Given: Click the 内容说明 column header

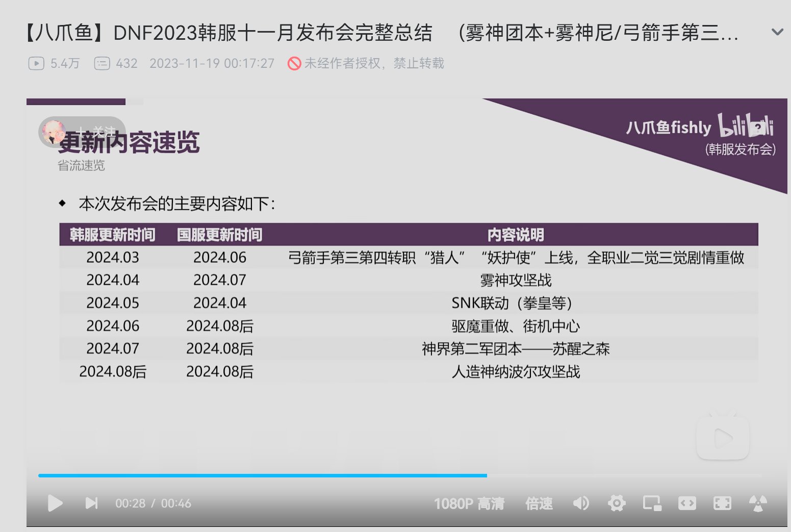Looking at the screenshot, I should [516, 235].
